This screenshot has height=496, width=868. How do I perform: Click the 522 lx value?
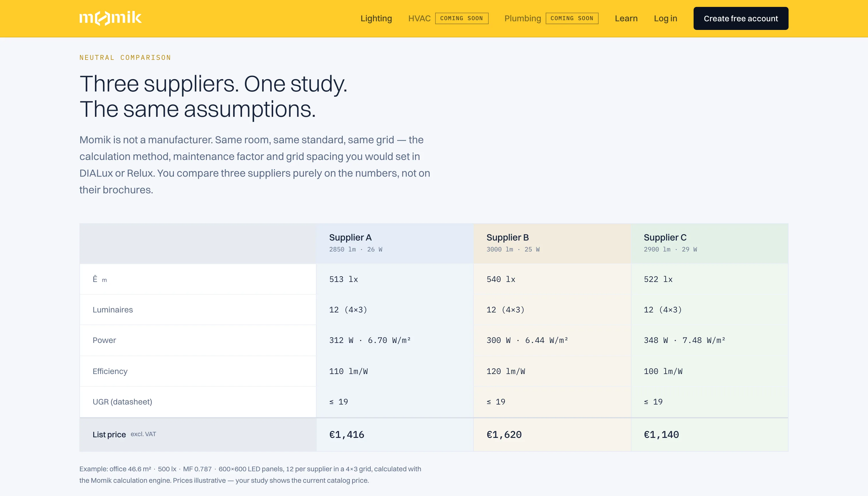pos(658,279)
